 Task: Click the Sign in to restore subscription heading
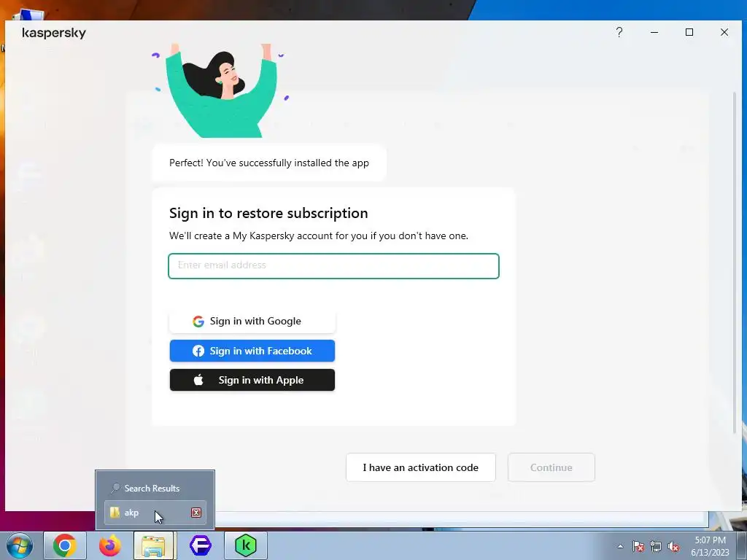point(268,213)
